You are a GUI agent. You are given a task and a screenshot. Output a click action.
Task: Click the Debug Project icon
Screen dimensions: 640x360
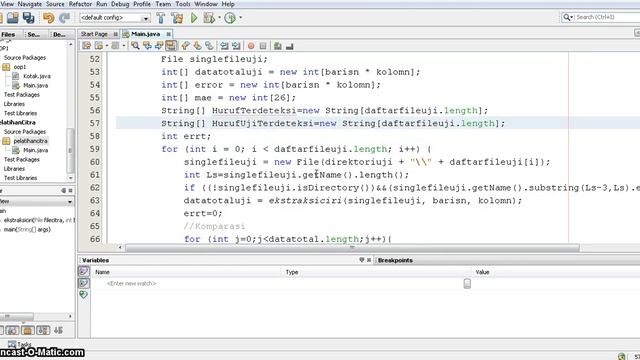(209, 18)
